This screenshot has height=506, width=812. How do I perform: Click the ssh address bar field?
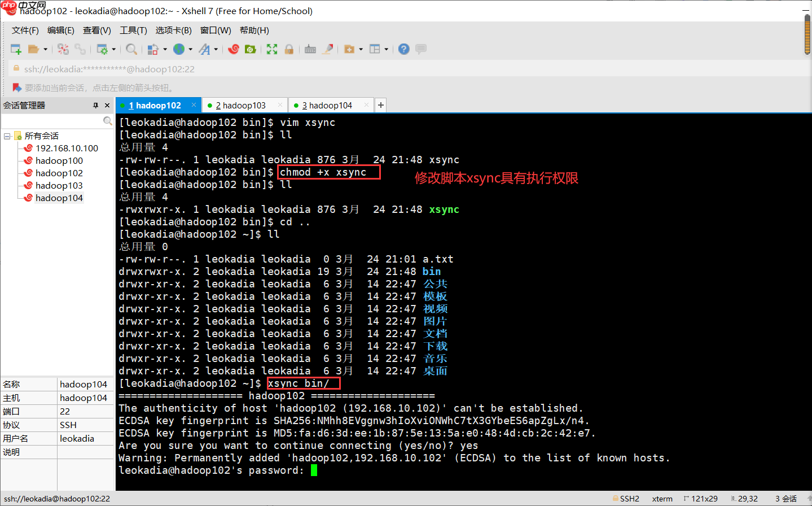coord(395,69)
